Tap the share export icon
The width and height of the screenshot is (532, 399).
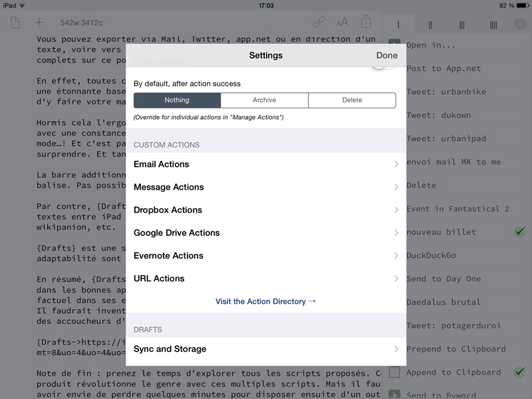(x=366, y=21)
